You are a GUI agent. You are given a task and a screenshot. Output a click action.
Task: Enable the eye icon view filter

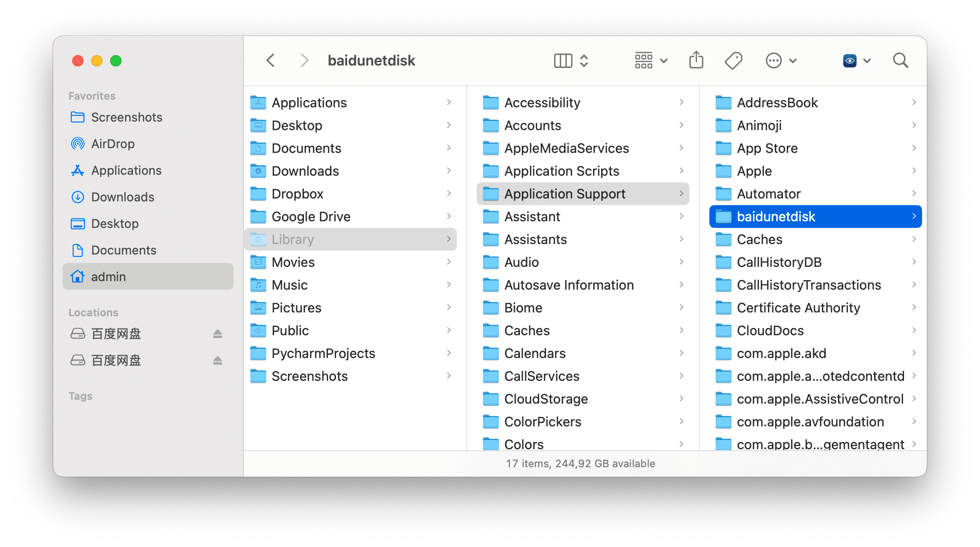click(849, 61)
